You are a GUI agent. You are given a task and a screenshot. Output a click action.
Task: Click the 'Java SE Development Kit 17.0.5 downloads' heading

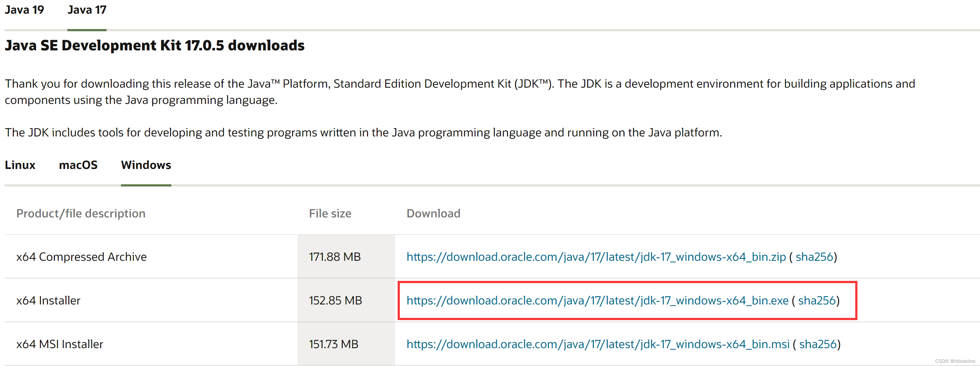click(x=154, y=46)
